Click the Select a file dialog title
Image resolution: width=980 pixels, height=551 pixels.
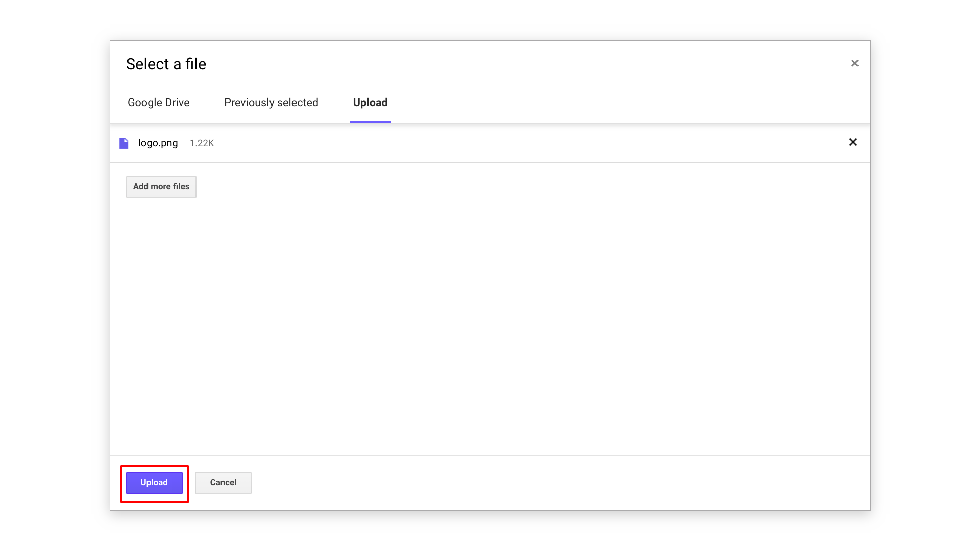[x=166, y=64]
